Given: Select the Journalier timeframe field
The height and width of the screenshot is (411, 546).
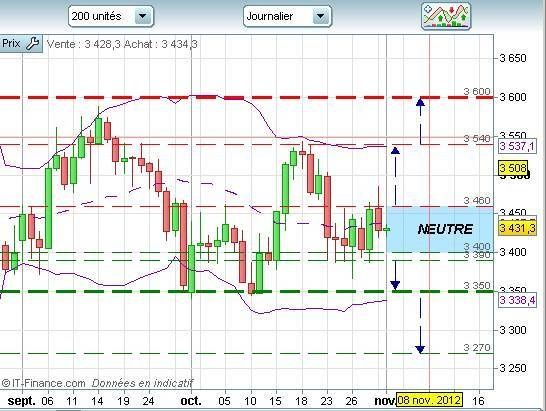Looking at the screenshot, I should click(x=287, y=16).
